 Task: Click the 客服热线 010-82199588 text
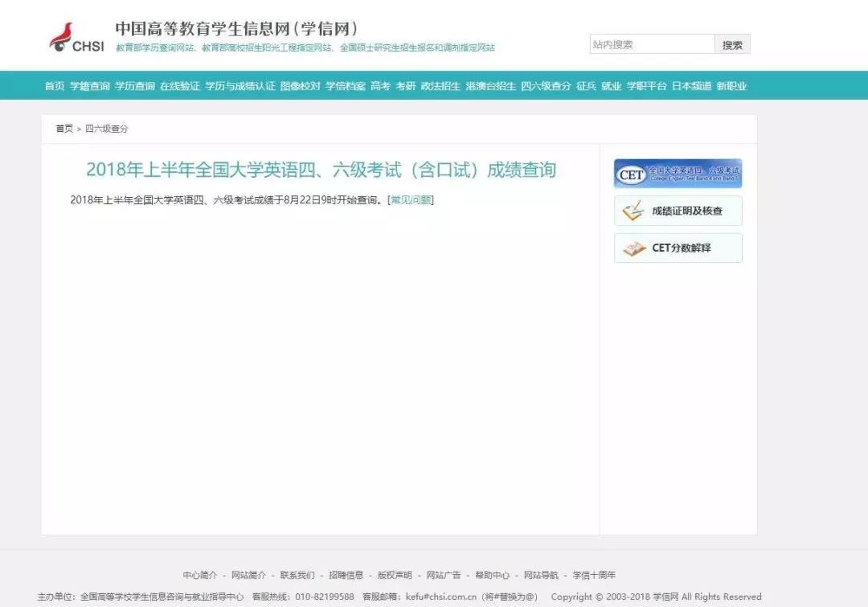pyautogui.click(x=303, y=597)
